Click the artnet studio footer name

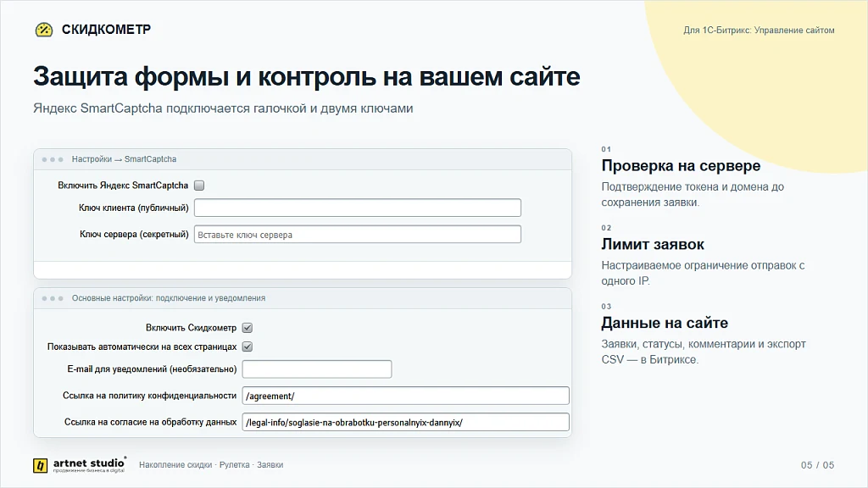(x=90, y=463)
